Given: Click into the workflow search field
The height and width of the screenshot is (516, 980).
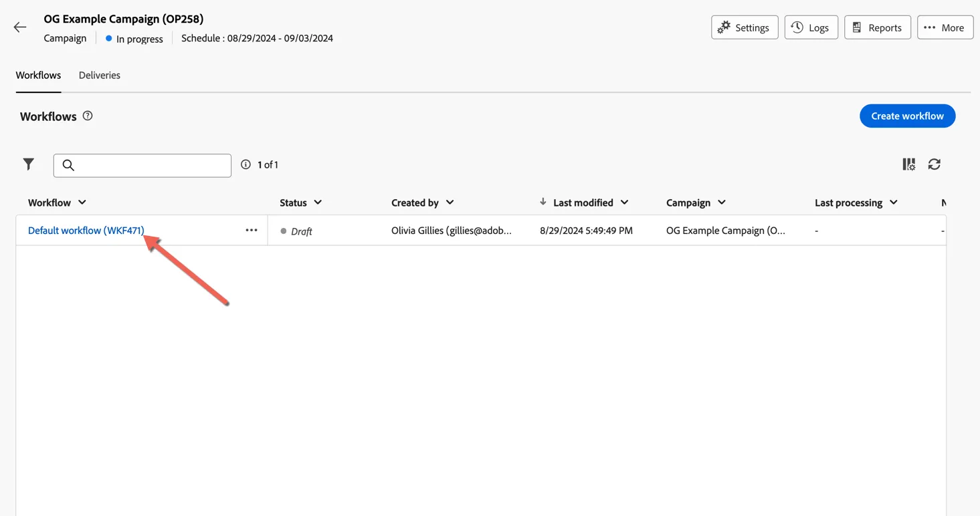Looking at the screenshot, I should pyautogui.click(x=142, y=165).
